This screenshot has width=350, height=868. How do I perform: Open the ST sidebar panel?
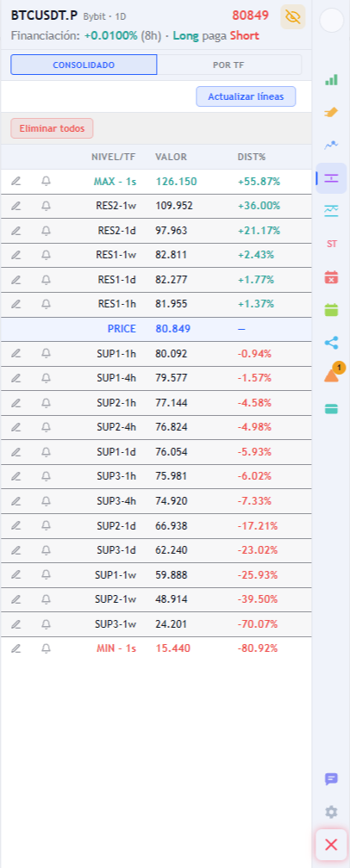click(x=331, y=244)
